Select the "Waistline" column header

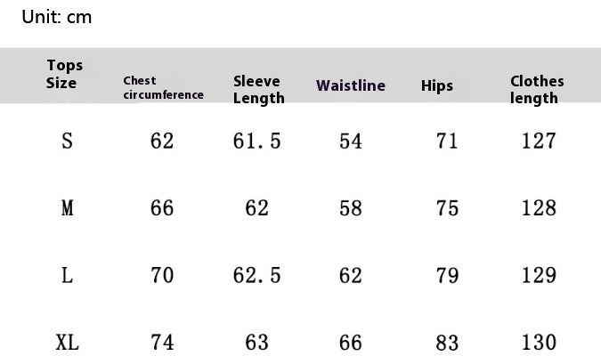pyautogui.click(x=351, y=85)
